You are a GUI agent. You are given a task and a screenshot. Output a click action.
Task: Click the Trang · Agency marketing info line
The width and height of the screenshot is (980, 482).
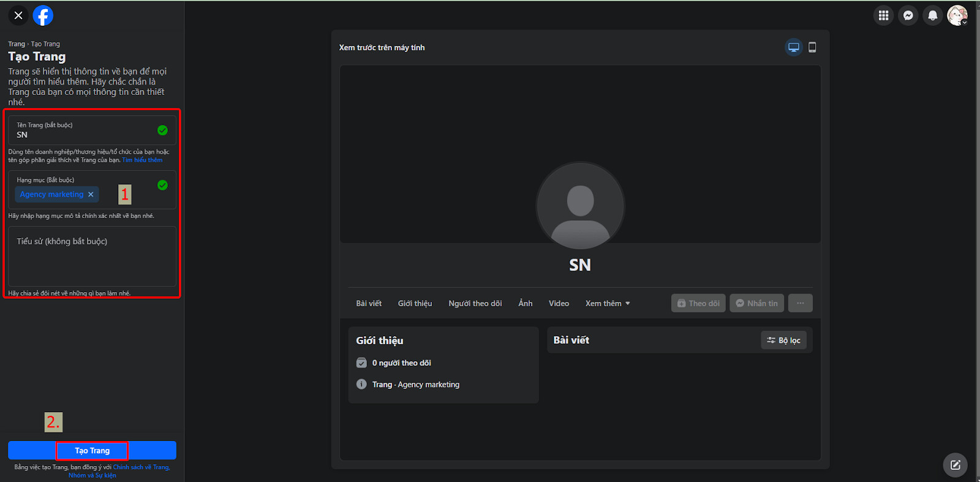coord(416,384)
